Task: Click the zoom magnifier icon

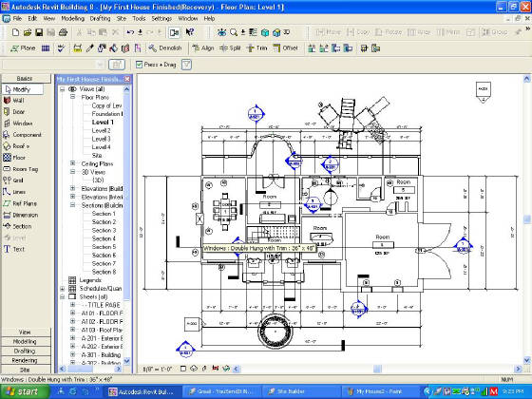Action: 234,32
